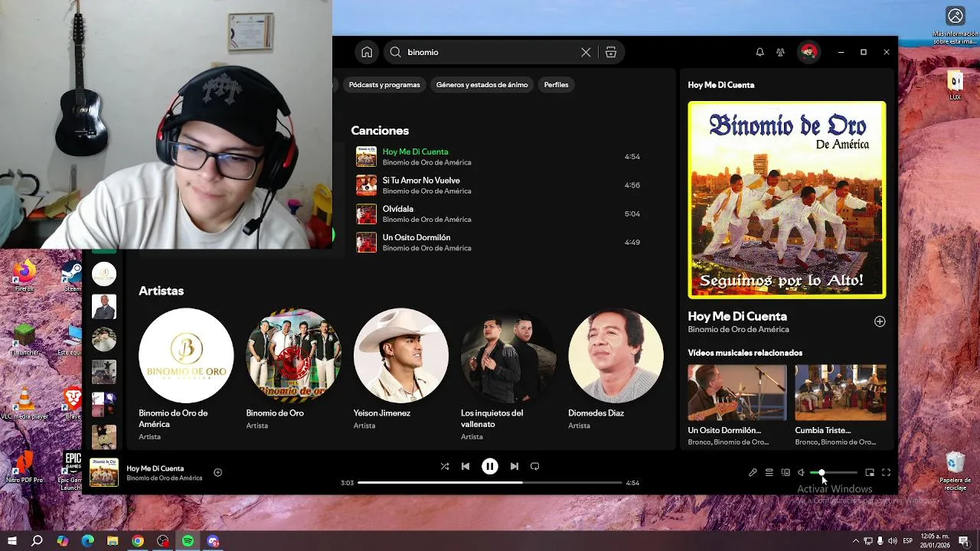
Task: Open the friend activity icon
Action: [780, 52]
